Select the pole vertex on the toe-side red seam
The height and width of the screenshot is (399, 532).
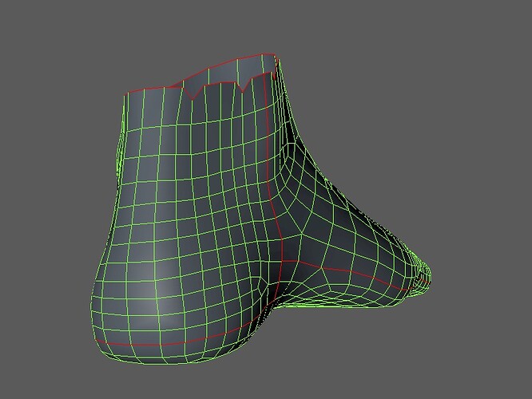coord(322,268)
